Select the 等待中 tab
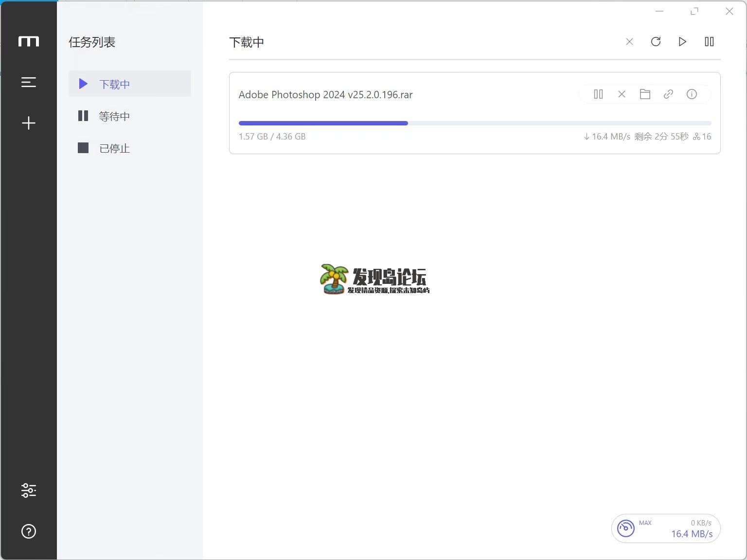The width and height of the screenshot is (747, 560). [130, 116]
